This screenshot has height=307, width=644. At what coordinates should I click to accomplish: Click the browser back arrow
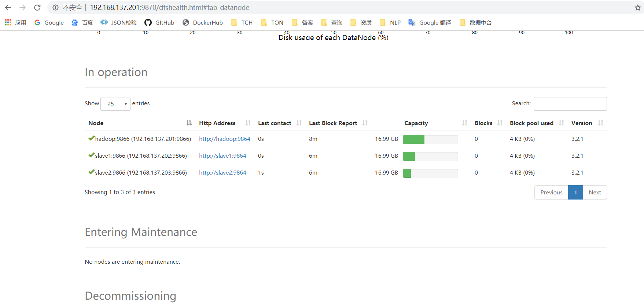(x=8, y=7)
